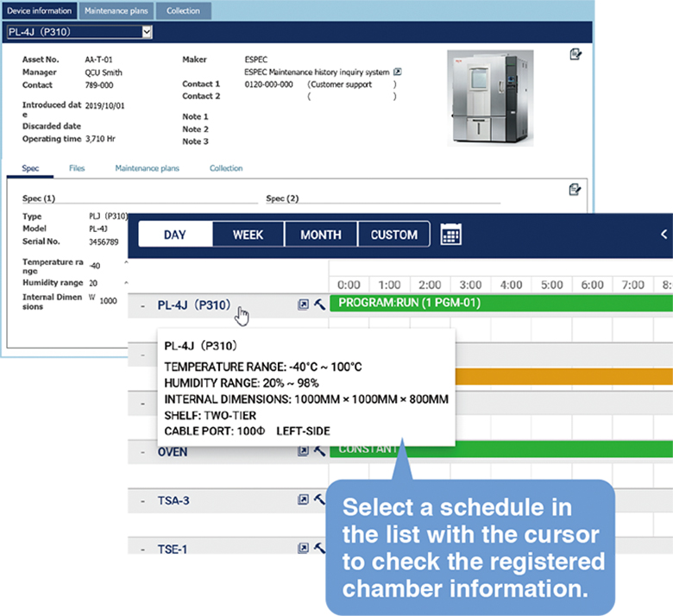Click the Asset No. value AA-T-01

tap(98, 60)
